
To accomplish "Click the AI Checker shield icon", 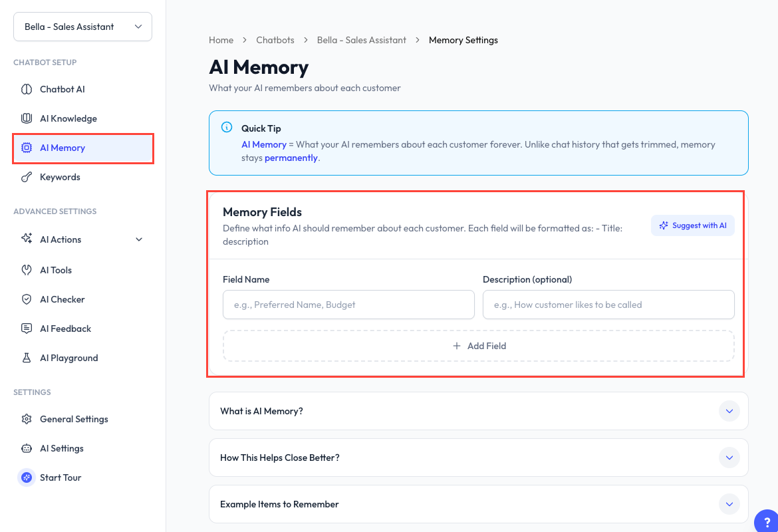I will (27, 299).
